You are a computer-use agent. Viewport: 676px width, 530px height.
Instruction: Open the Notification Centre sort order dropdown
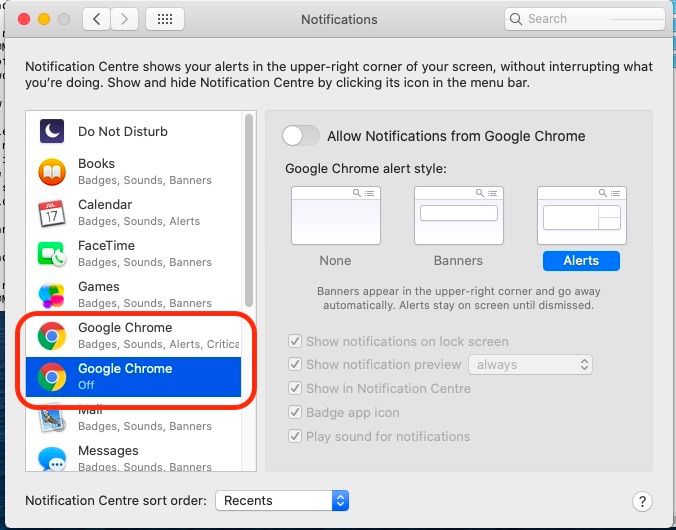click(282, 501)
